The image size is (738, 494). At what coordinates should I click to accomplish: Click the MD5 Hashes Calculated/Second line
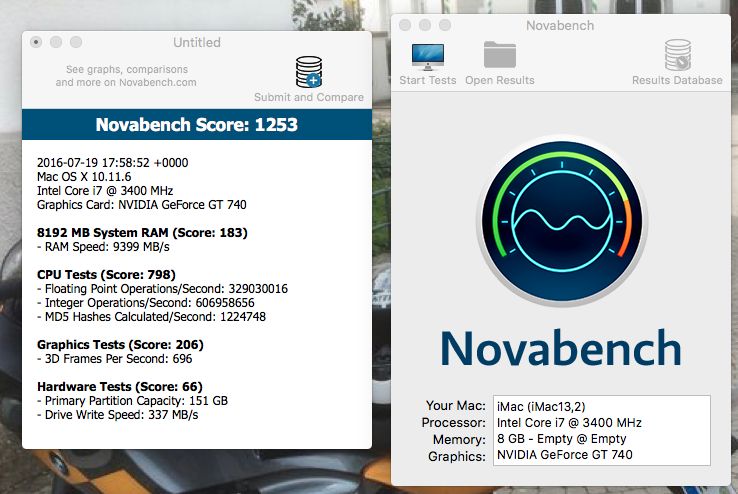coord(152,317)
